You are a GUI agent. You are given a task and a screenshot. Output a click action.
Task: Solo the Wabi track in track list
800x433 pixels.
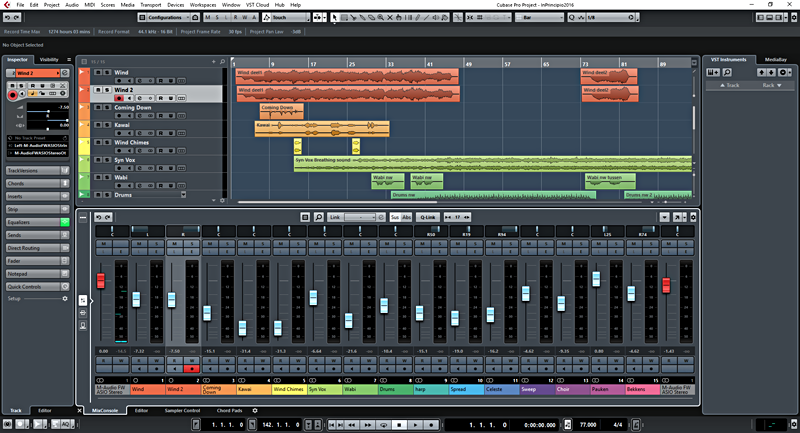pos(107,177)
